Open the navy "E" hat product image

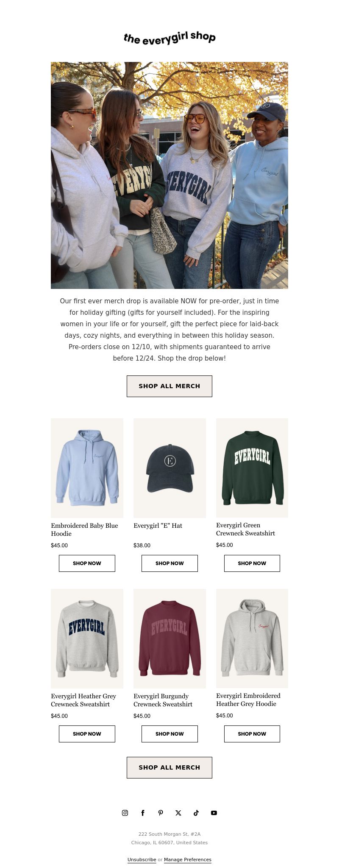(x=169, y=468)
